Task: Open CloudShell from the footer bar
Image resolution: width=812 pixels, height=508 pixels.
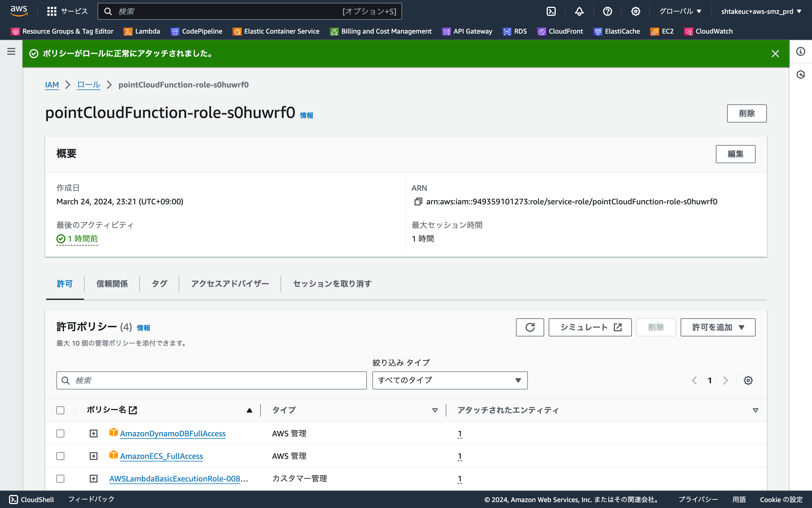Action: coord(32,500)
